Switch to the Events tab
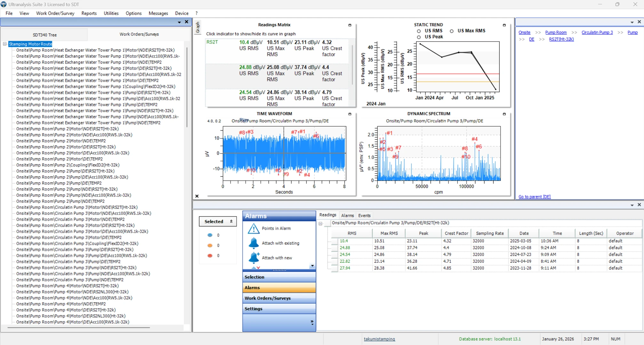Screen dimensions: 644x345 click(364, 216)
